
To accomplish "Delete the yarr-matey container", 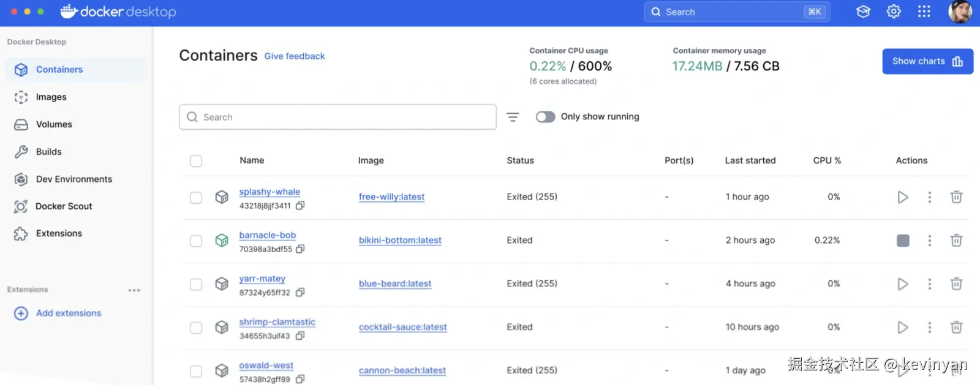I will pyautogui.click(x=956, y=284).
